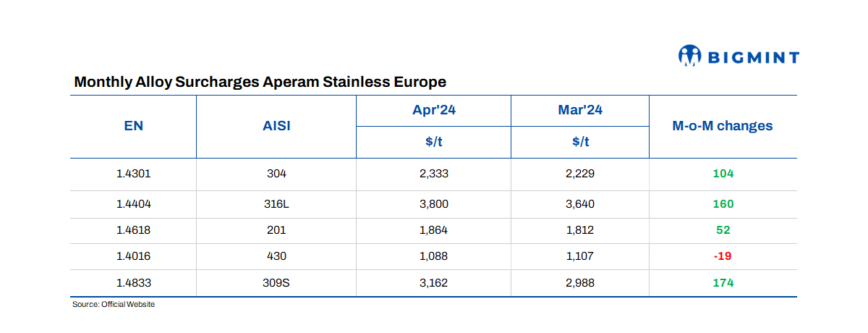Click the Source: Official Website note
This screenshot has width=868, height=333.
114,305
